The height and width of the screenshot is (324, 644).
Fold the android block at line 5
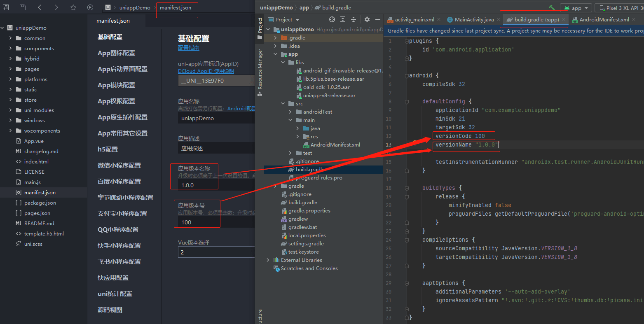[x=406, y=75]
